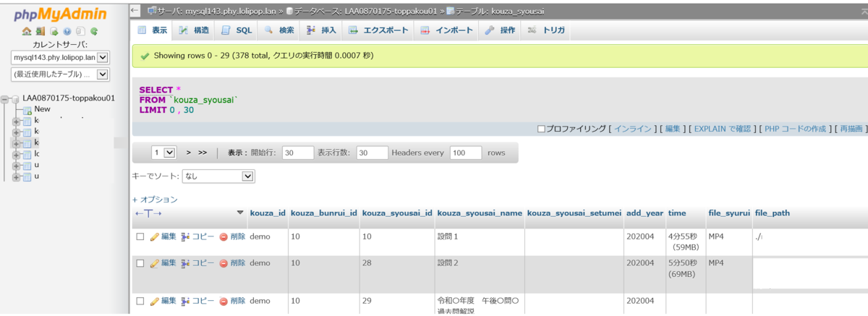Click the server icon in the breadcrumb

point(152,10)
